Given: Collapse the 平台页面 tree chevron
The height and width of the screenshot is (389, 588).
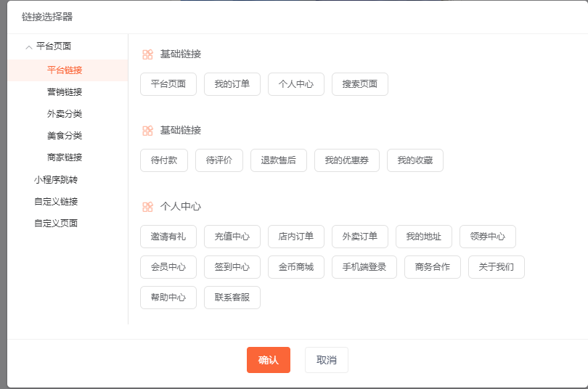Looking at the screenshot, I should 29,47.
